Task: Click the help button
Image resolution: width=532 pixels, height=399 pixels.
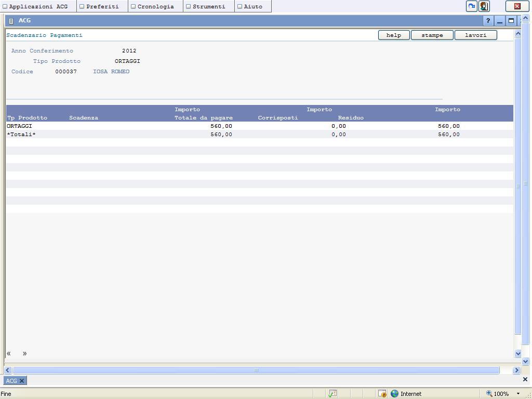Action: click(394, 35)
